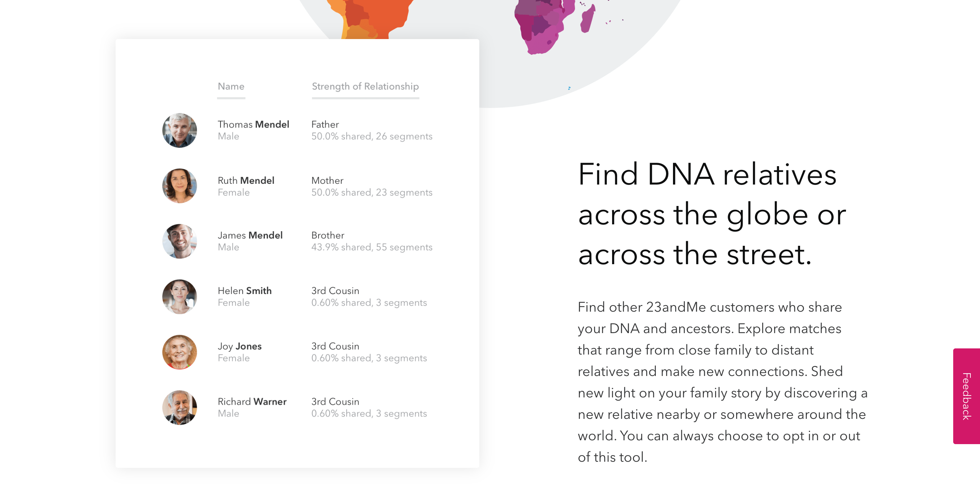Click the Brother 43.9% shared details

[x=372, y=241]
